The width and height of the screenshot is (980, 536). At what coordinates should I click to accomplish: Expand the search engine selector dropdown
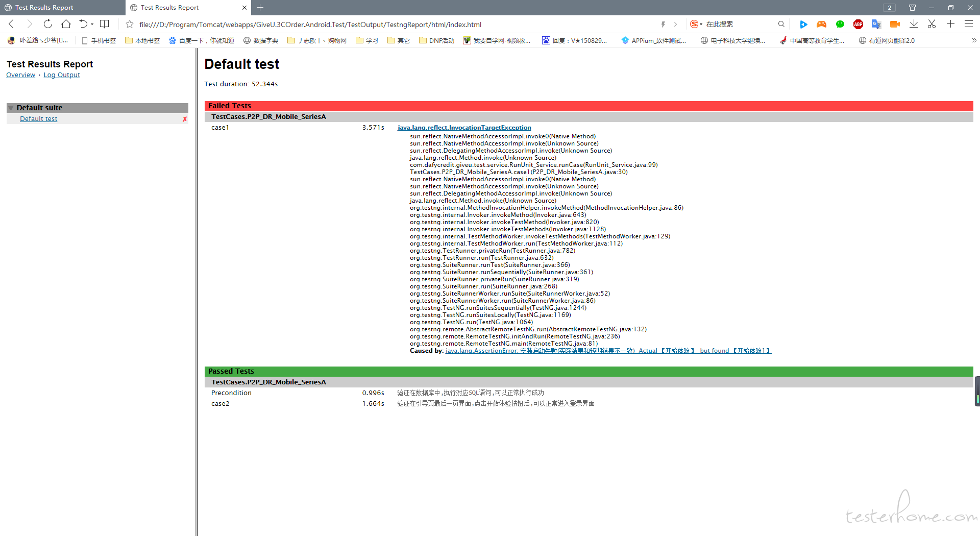tap(701, 24)
